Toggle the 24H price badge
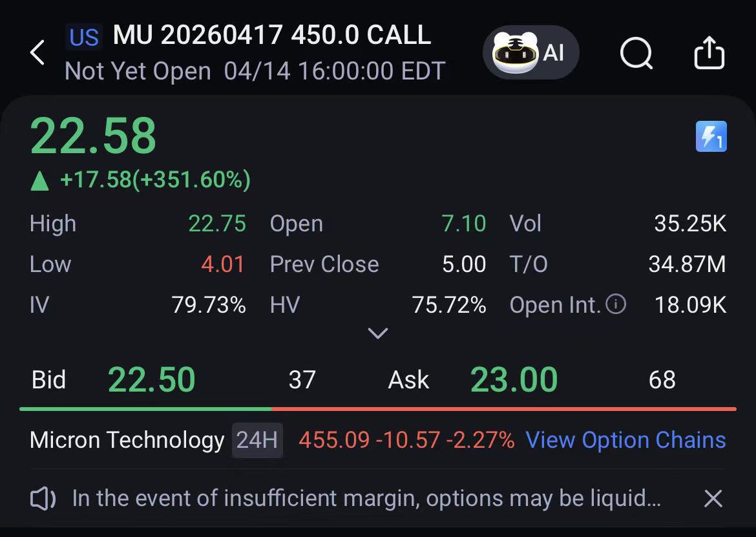 click(257, 440)
